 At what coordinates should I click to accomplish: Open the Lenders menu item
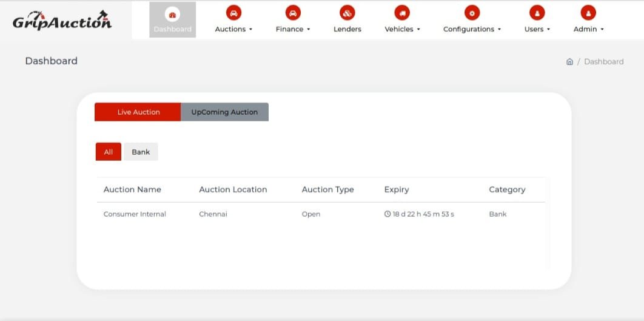(347, 29)
